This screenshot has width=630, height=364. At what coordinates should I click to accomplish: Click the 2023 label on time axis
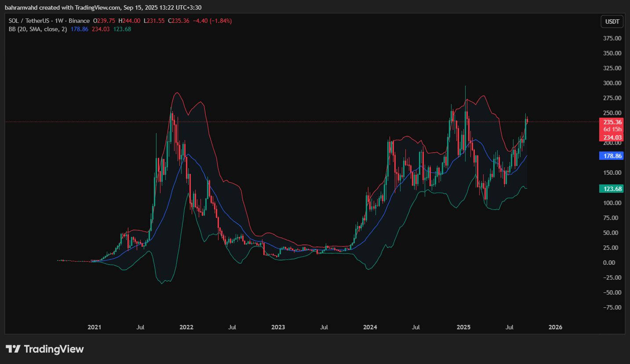point(278,327)
